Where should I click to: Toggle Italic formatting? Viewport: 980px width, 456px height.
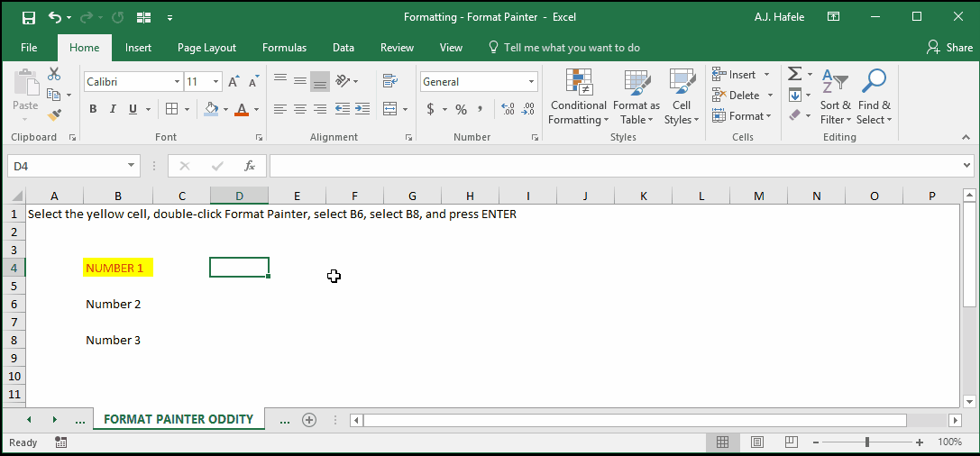pyautogui.click(x=113, y=109)
